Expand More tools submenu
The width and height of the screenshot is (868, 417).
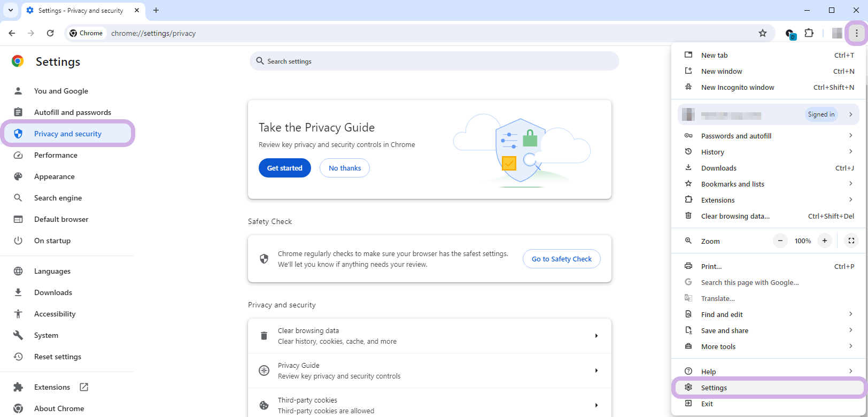pos(769,346)
